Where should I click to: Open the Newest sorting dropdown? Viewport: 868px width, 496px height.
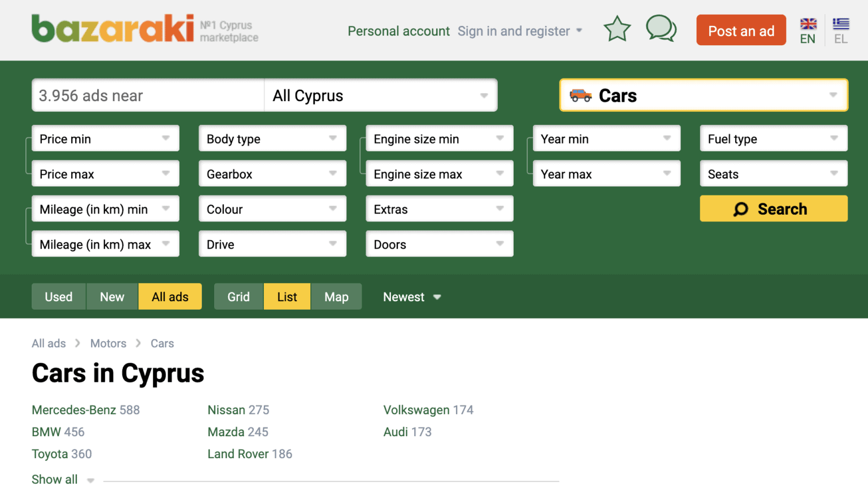411,296
